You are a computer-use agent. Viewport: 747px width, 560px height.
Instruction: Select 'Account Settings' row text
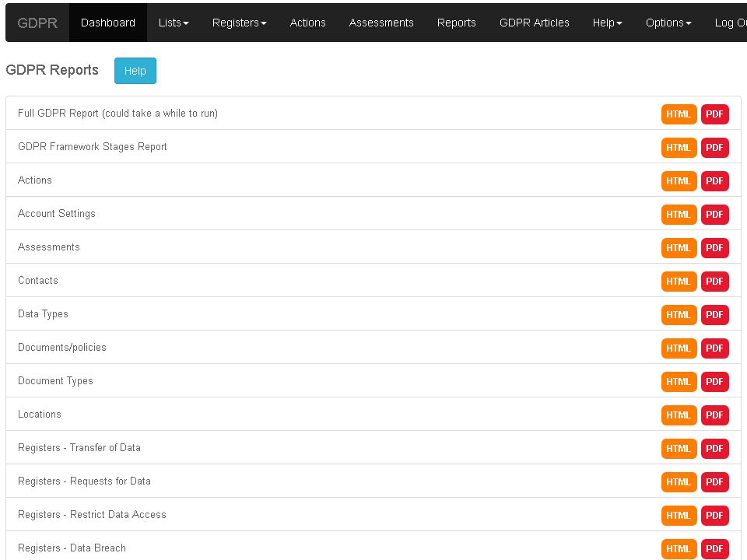[x=57, y=213]
